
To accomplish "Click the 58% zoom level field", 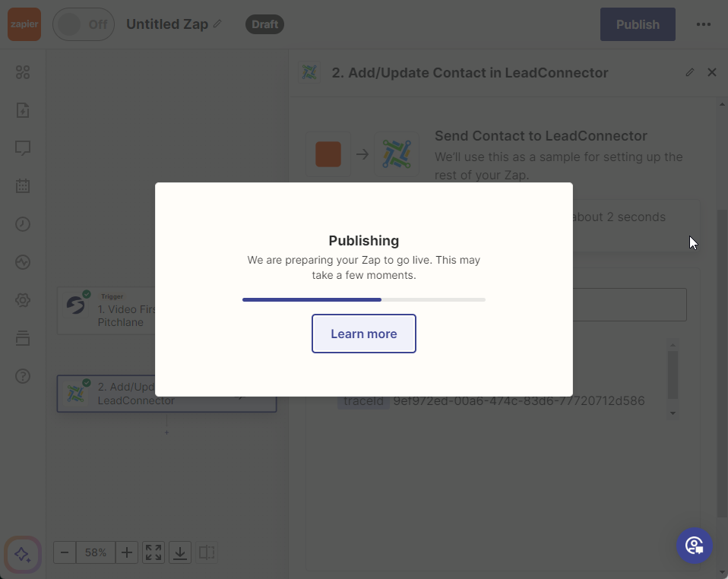I will click(96, 552).
